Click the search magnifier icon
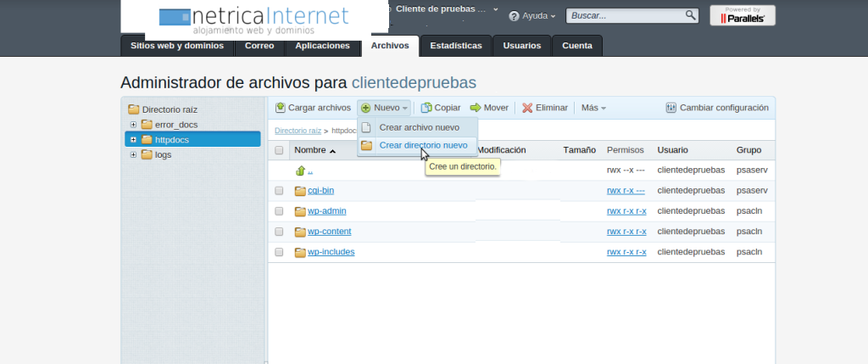 click(x=690, y=15)
